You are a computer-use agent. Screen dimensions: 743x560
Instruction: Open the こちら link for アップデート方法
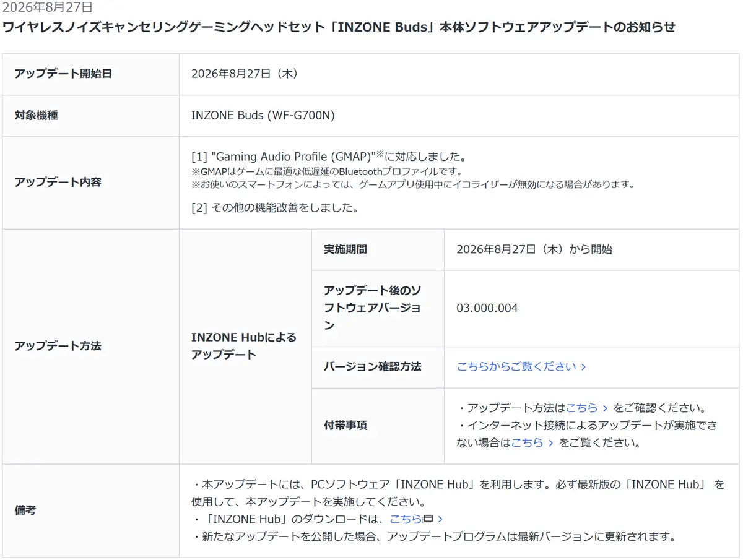581,408
